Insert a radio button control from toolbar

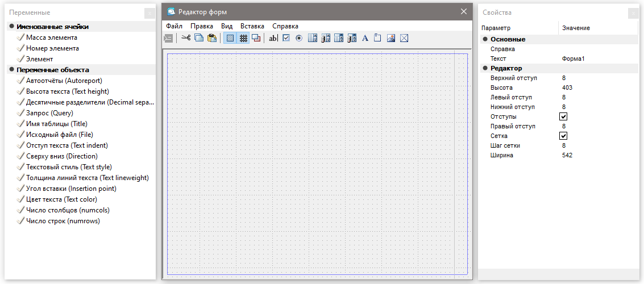click(298, 38)
